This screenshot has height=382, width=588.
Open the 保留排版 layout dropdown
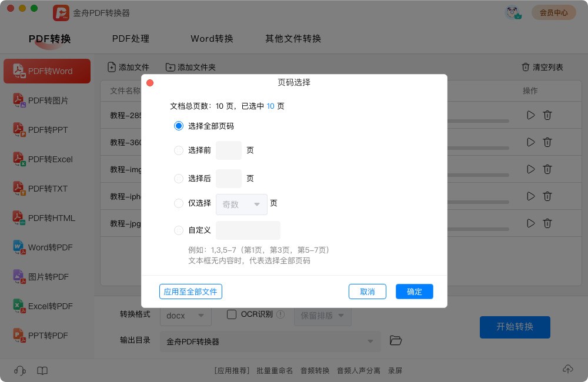click(322, 316)
